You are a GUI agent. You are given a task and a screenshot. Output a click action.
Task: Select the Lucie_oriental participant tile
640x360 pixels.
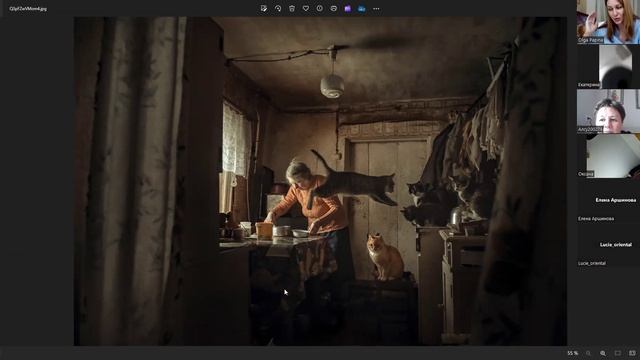click(x=608, y=245)
